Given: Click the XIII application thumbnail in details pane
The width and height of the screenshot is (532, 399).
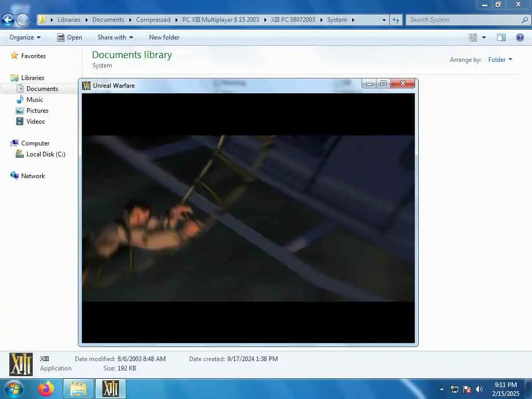Looking at the screenshot, I should 21,364.
